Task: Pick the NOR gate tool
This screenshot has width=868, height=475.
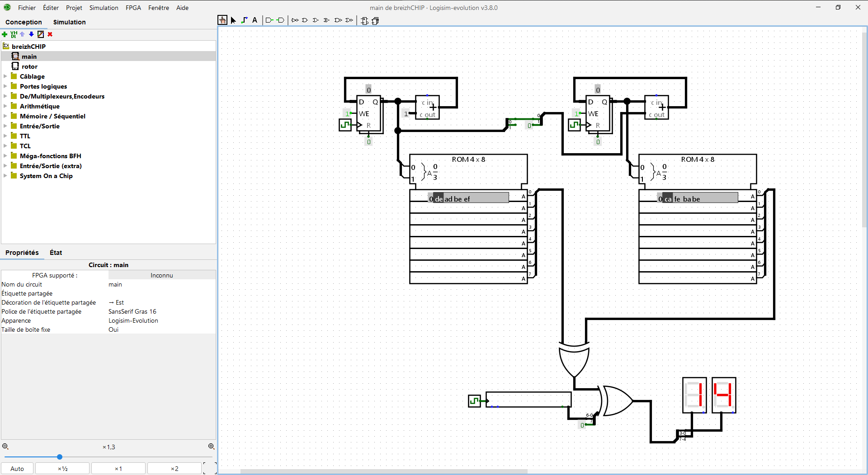Action: click(x=349, y=20)
